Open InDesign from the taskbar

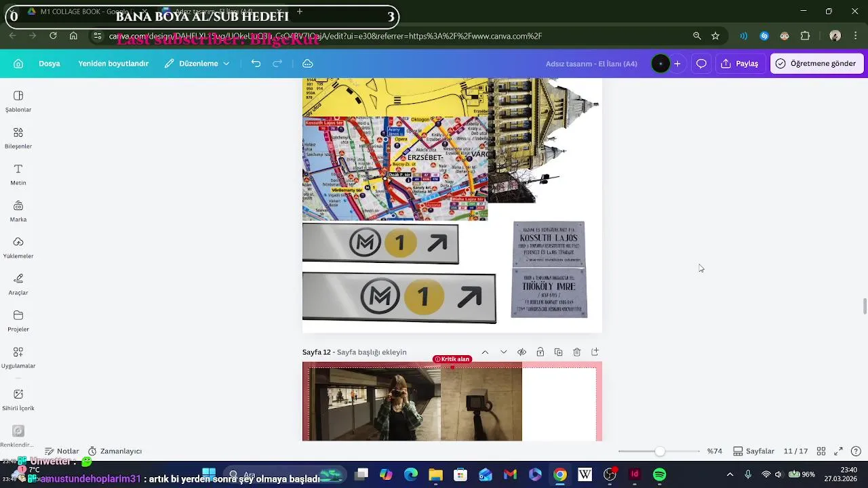(x=635, y=474)
